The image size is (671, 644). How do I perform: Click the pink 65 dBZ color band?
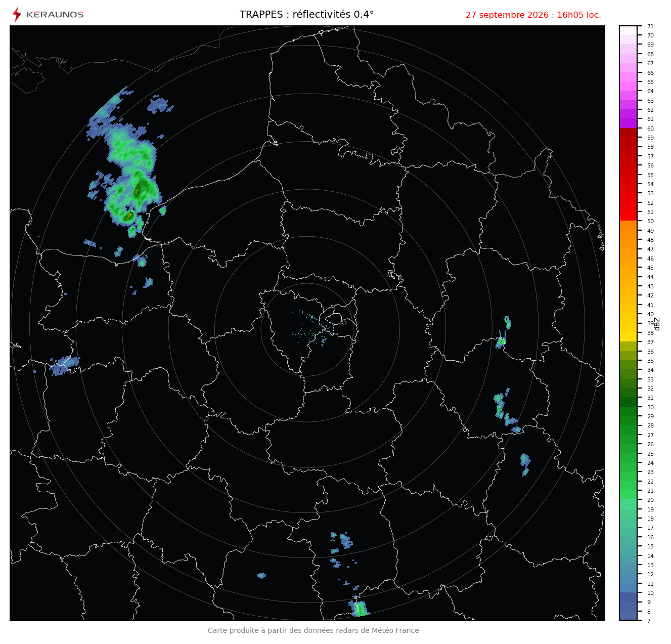click(x=628, y=77)
